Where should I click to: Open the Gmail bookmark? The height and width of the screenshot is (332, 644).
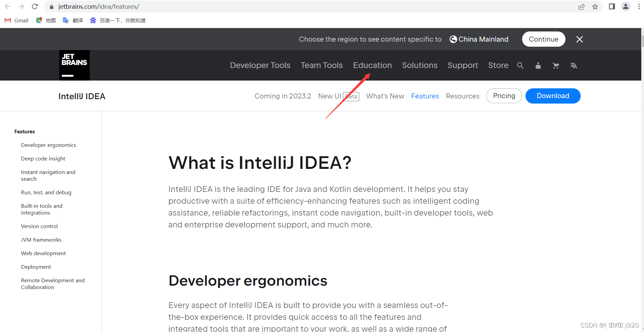coord(17,20)
